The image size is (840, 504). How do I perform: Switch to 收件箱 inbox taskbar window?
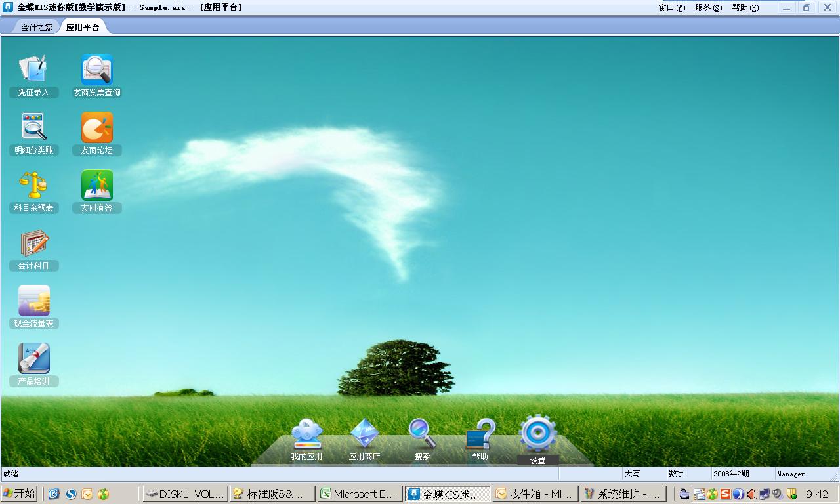coord(535,494)
